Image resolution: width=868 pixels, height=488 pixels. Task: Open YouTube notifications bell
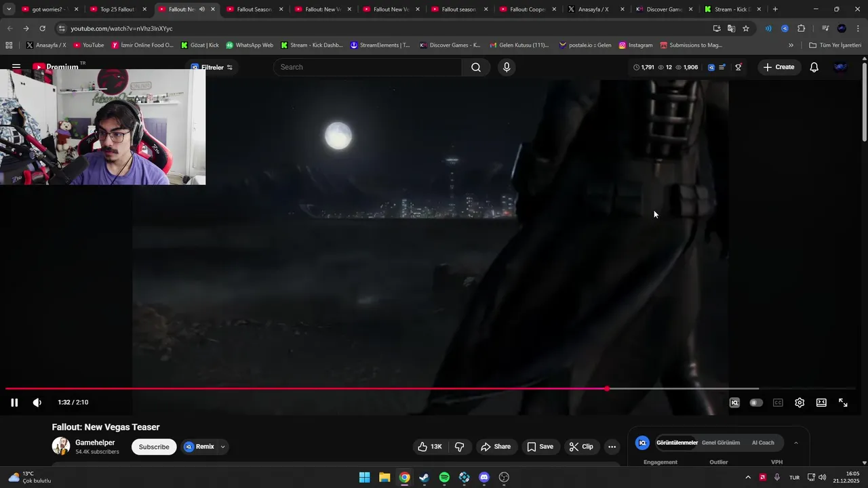coord(814,67)
